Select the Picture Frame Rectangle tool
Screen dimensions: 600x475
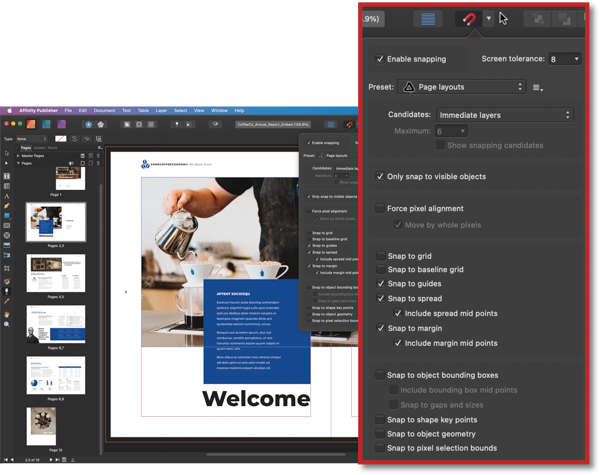coord(7,225)
